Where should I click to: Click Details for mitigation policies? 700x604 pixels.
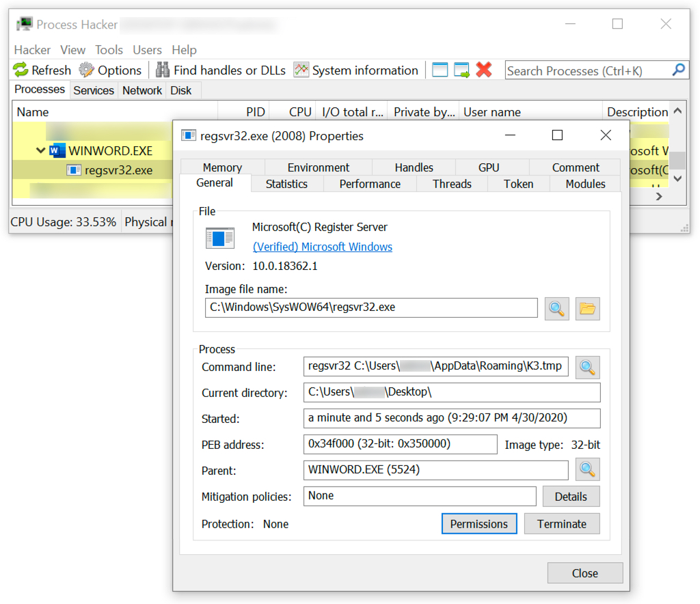click(571, 497)
